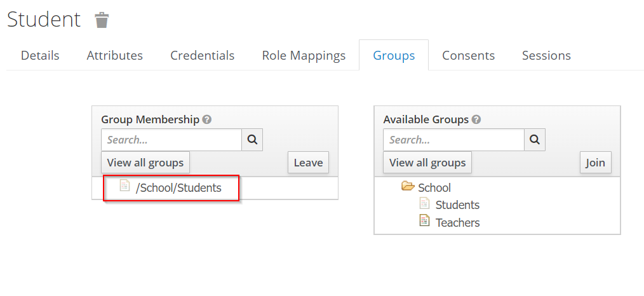Screen dimensions: 644x296
Task: Click the Students group document icon
Action: (424, 204)
